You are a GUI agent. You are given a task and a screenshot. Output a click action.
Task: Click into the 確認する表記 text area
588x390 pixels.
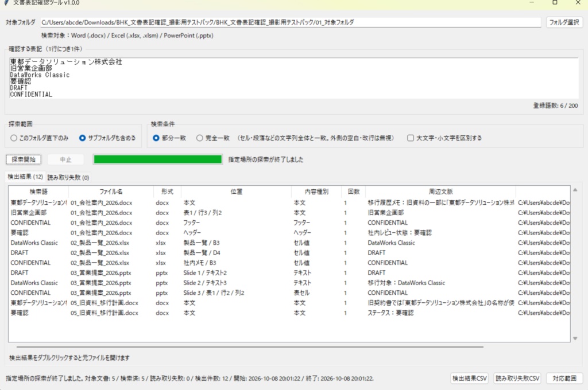(x=293, y=78)
